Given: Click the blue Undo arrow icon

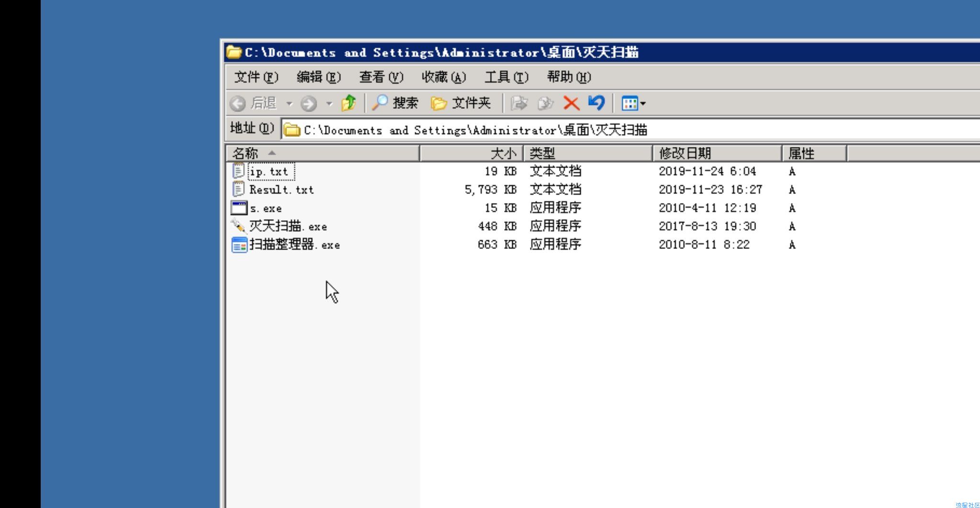Looking at the screenshot, I should [597, 102].
